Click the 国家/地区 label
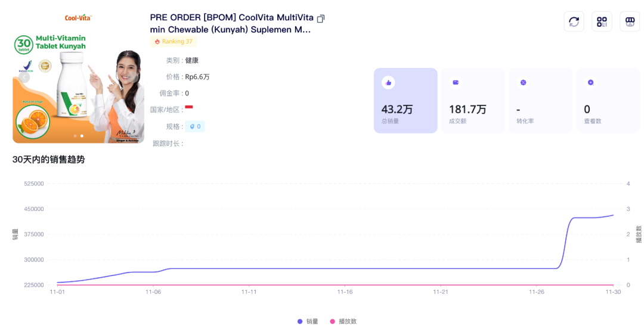The height and width of the screenshot is (329, 644). (x=167, y=110)
